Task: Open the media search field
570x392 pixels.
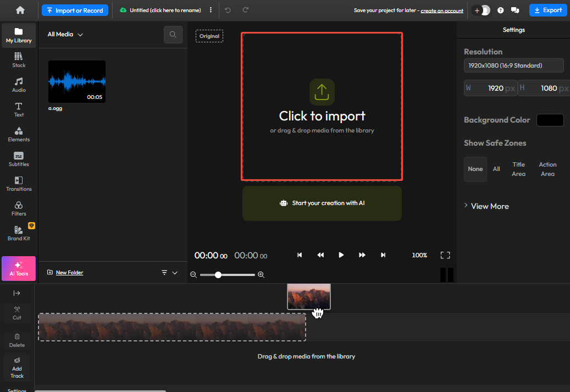Action: coord(173,34)
